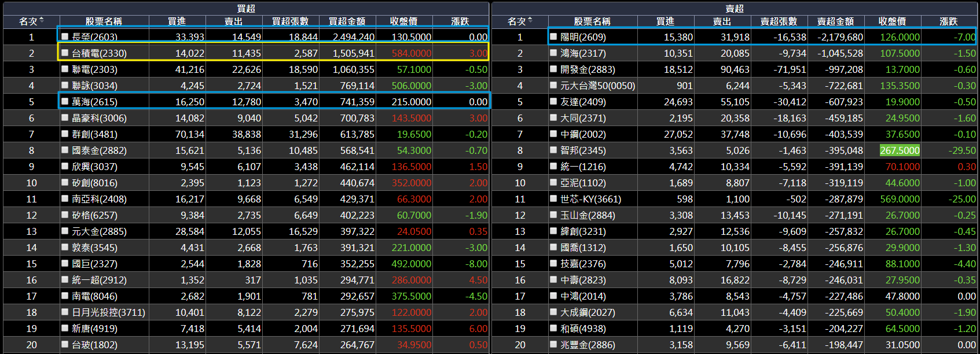Click sort arrows beside 名次 in 賣超 table
This screenshot has width=980, height=354.
530,21
